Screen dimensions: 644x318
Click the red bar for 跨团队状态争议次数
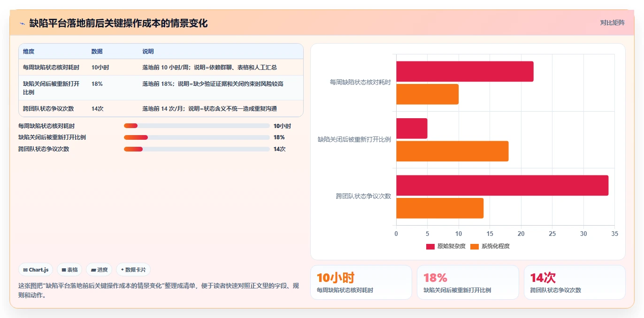pos(502,185)
